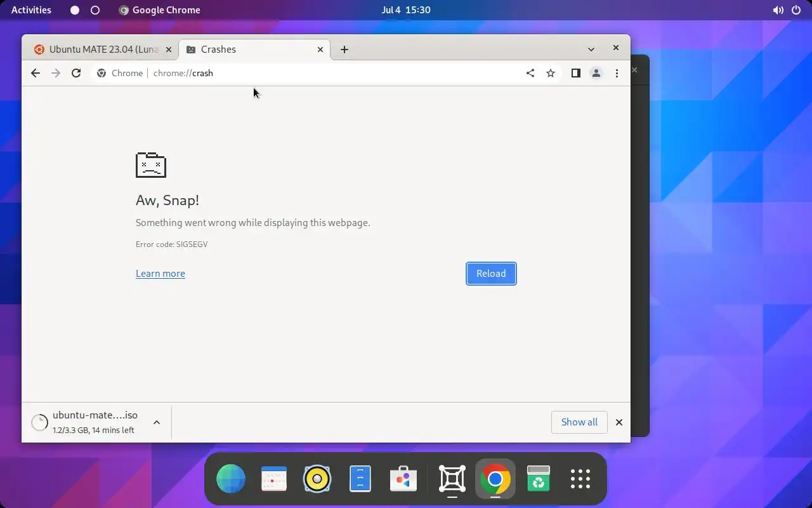Reload the page via toolbar icon

coord(76,73)
